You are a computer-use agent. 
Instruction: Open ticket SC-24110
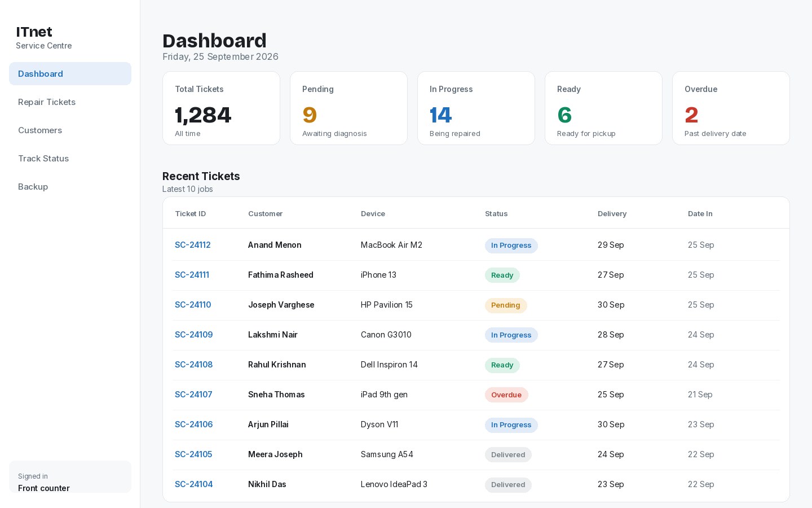193,305
